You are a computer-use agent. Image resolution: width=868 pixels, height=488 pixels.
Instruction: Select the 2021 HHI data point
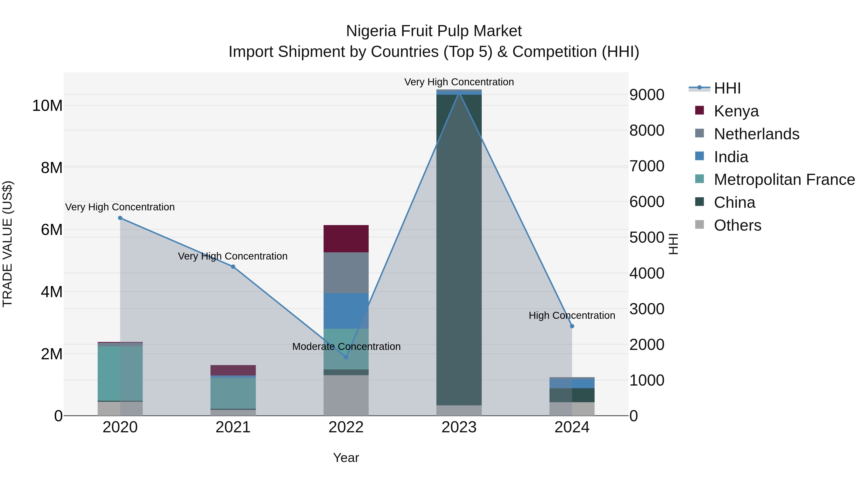tap(233, 267)
